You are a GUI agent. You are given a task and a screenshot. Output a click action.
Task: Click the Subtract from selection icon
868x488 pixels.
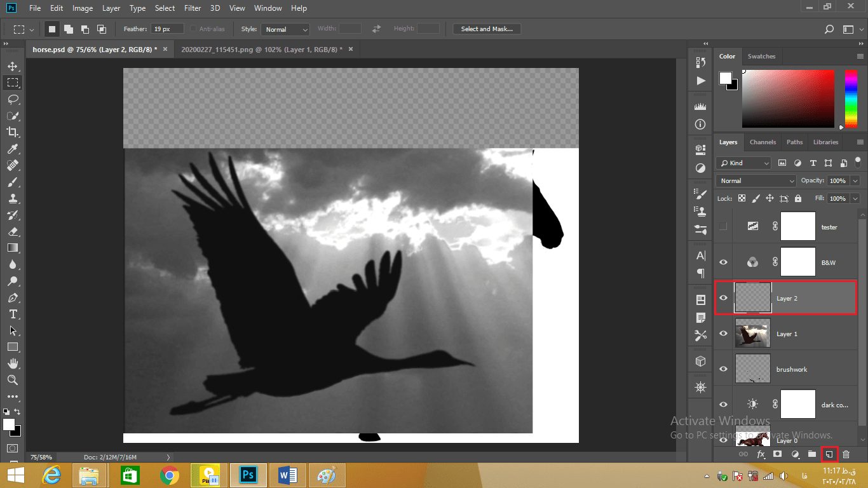point(85,29)
